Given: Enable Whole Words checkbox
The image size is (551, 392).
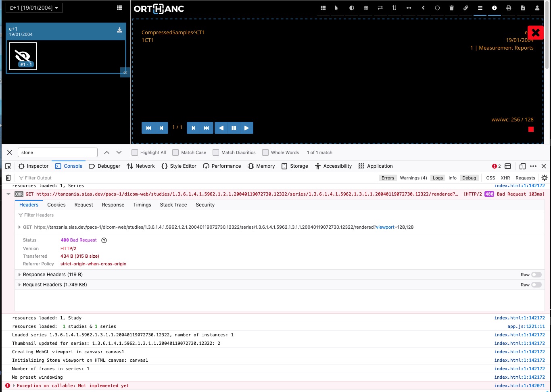Looking at the screenshot, I should click(265, 152).
